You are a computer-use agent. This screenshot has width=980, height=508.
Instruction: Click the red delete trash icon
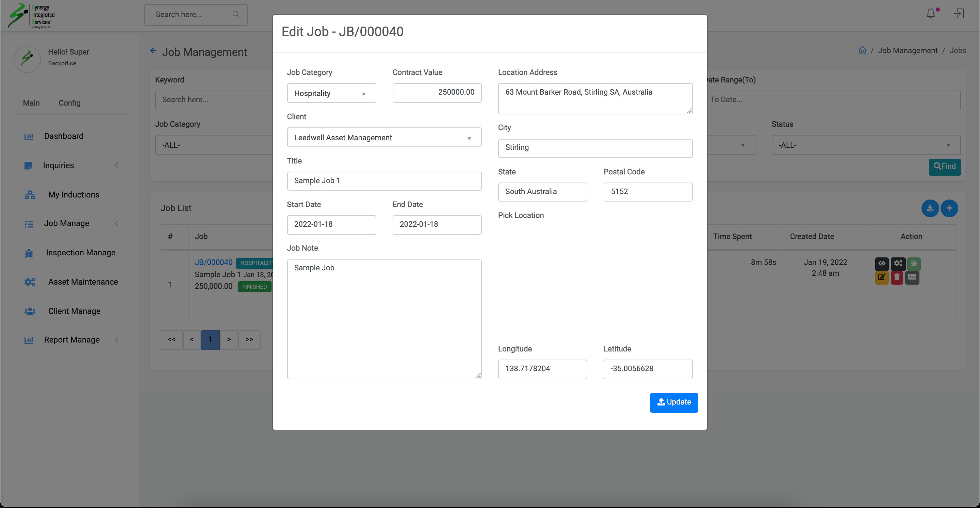coord(897,277)
